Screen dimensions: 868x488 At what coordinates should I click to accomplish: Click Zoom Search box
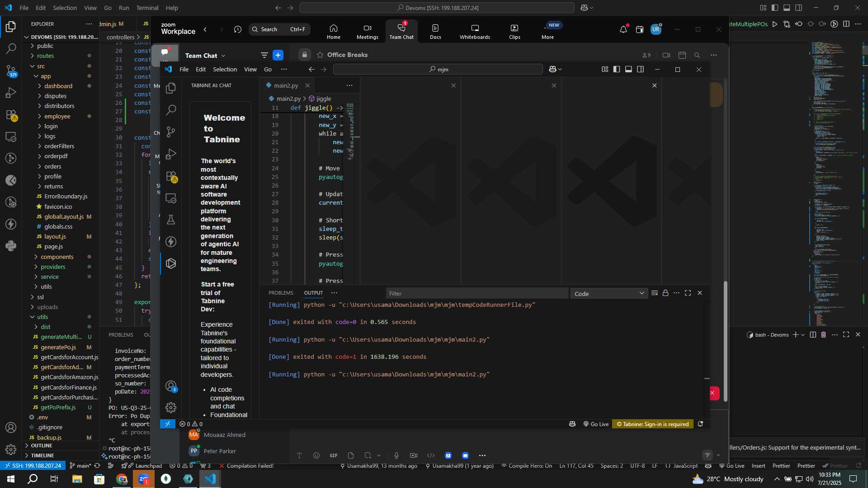(279, 29)
